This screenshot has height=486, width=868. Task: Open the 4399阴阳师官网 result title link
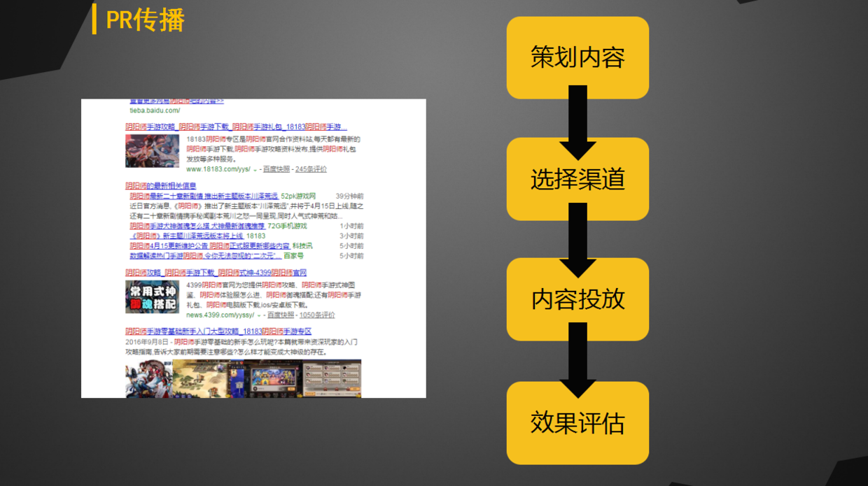click(x=216, y=273)
